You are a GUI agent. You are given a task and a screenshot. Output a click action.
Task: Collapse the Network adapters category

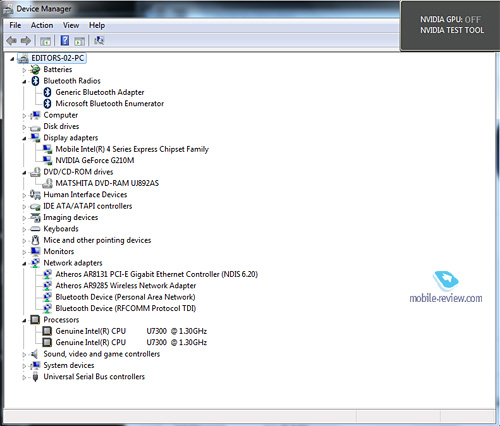[24, 263]
